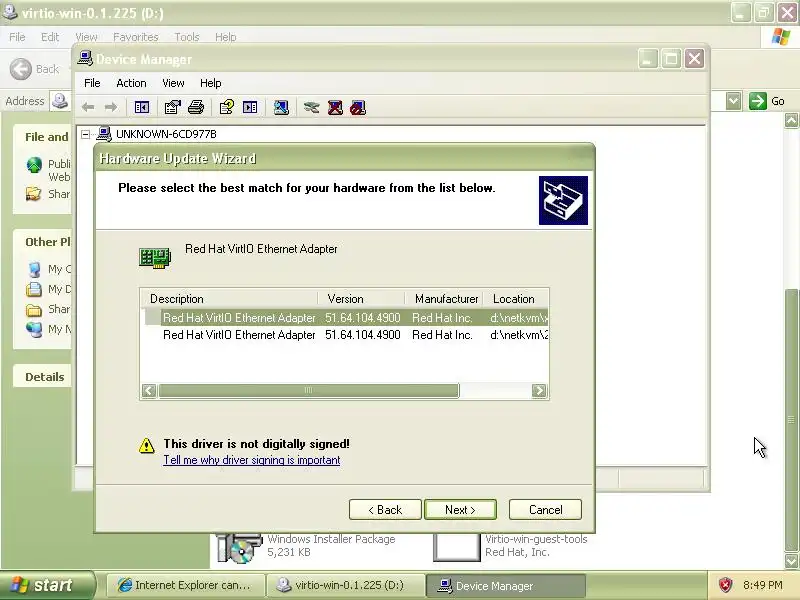Click Explorer Back button
The height and width of the screenshot is (600, 800).
tap(35, 69)
